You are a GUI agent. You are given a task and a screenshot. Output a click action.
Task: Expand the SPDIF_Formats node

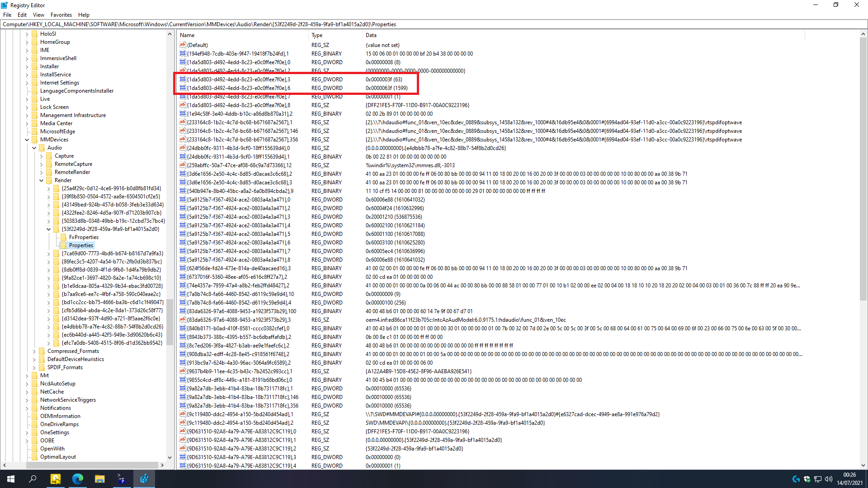coord(34,367)
